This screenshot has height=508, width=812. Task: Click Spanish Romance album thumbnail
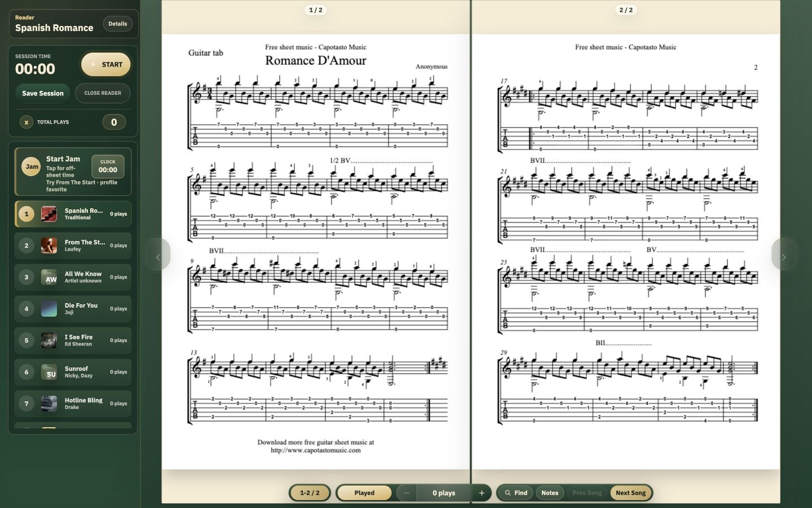[x=49, y=214]
